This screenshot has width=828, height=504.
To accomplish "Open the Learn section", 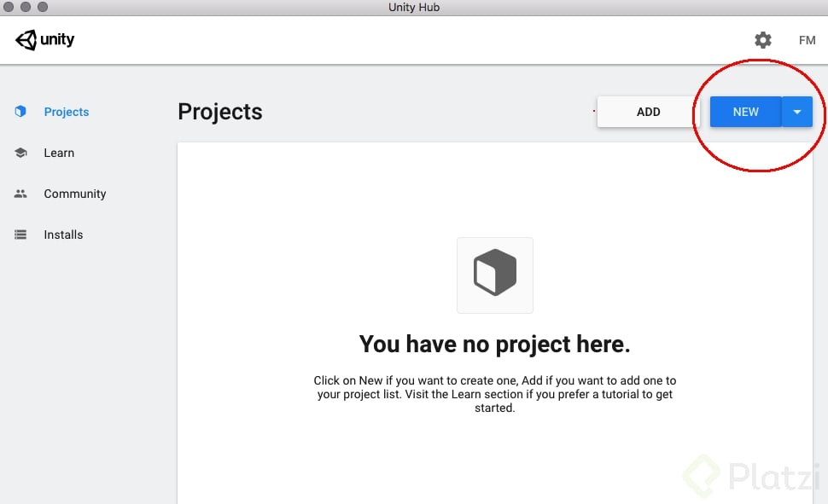I will pos(59,153).
